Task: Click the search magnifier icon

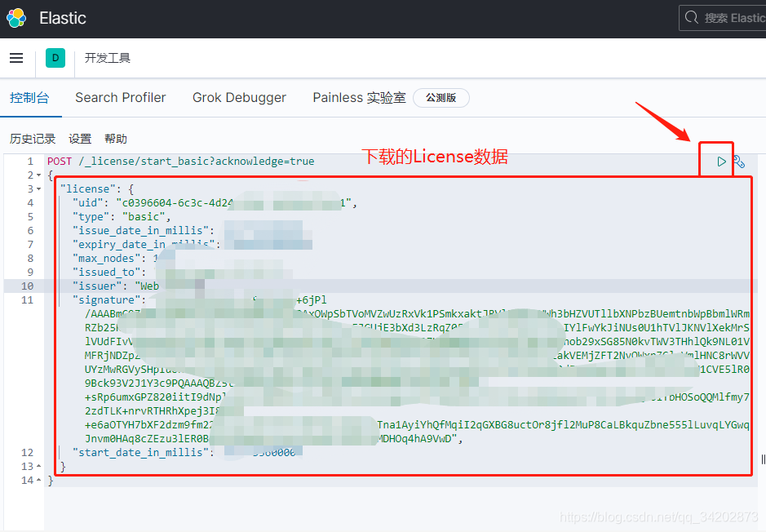Action: pyautogui.click(x=691, y=18)
